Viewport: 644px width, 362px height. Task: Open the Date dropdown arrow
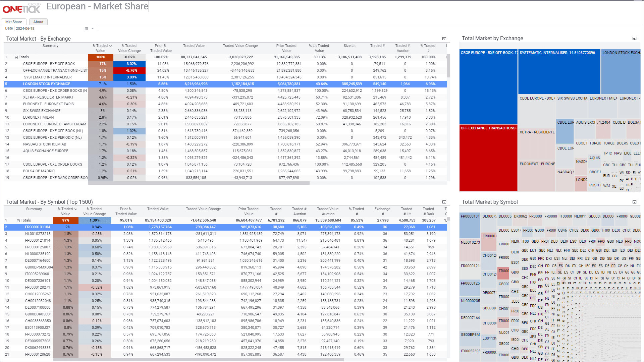(x=93, y=29)
